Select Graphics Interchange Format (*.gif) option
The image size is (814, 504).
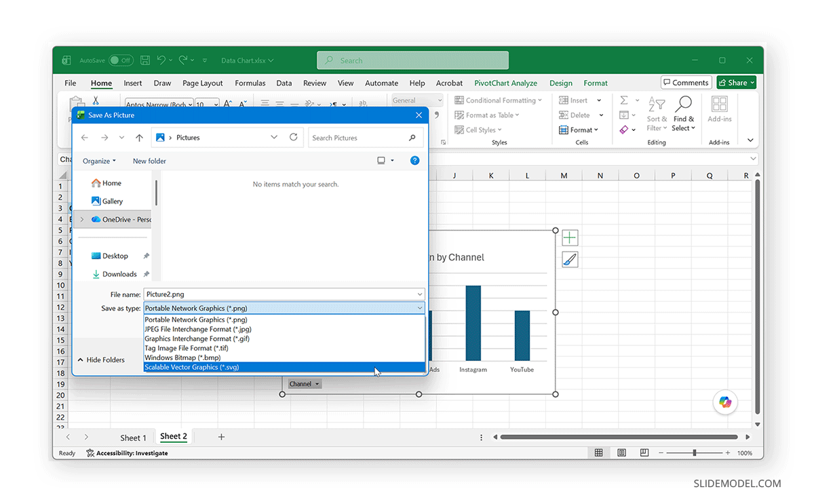click(x=284, y=338)
